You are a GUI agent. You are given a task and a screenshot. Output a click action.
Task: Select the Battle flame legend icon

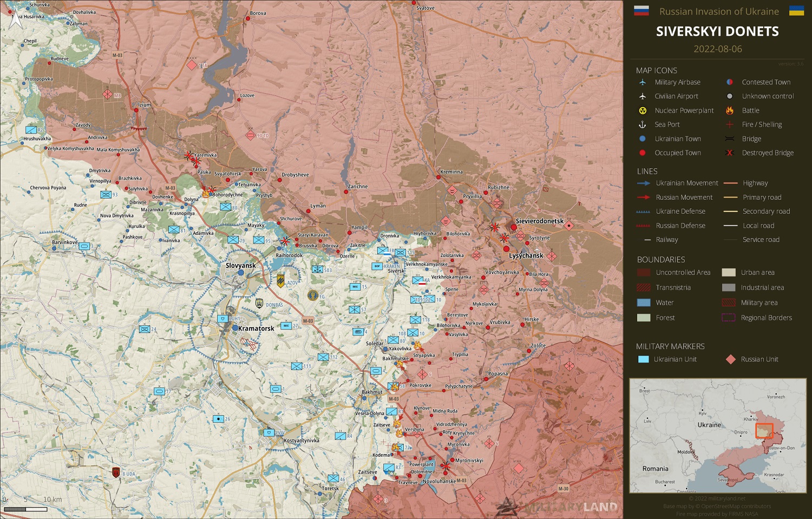click(730, 110)
